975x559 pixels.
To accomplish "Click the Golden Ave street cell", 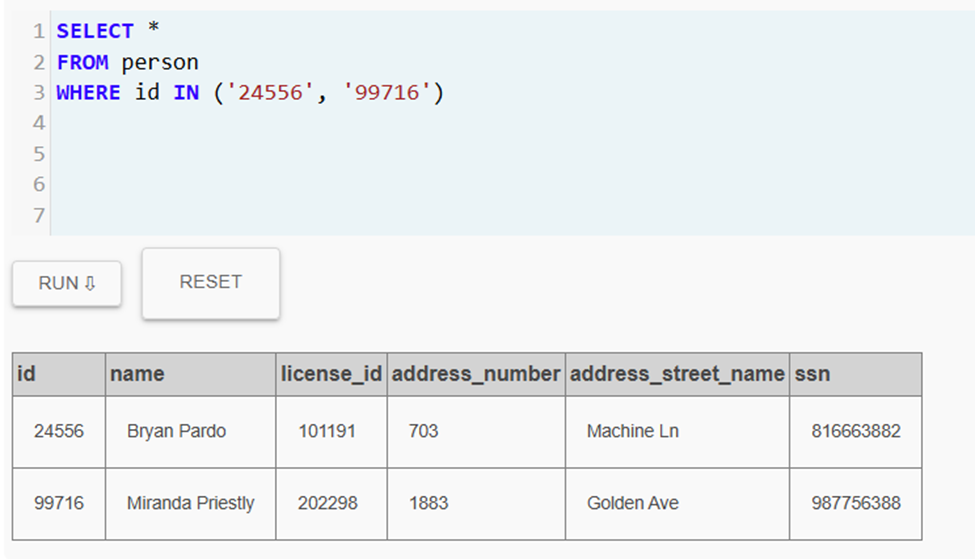I will tap(678, 504).
